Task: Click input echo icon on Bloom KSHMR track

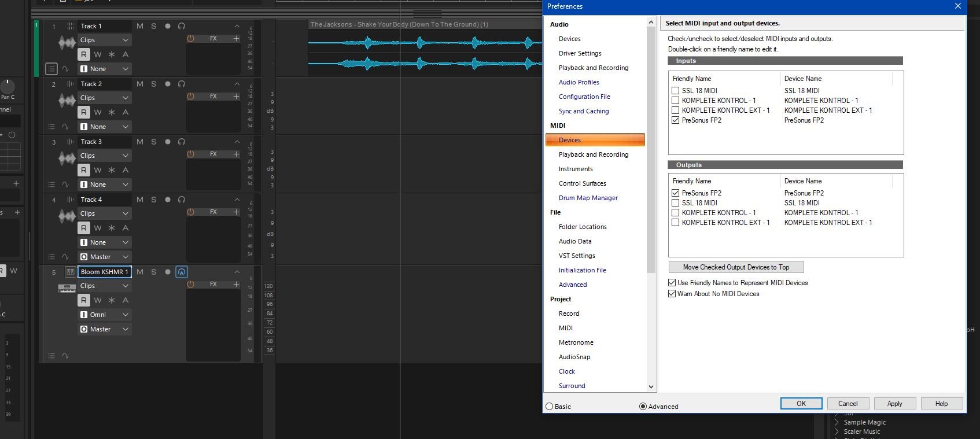Action: (182, 272)
